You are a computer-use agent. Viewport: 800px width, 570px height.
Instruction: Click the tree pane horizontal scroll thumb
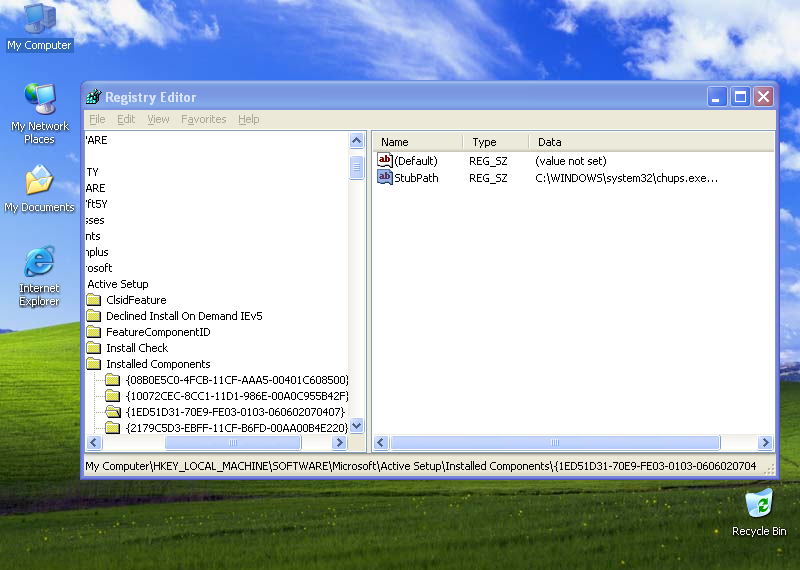tap(233, 442)
